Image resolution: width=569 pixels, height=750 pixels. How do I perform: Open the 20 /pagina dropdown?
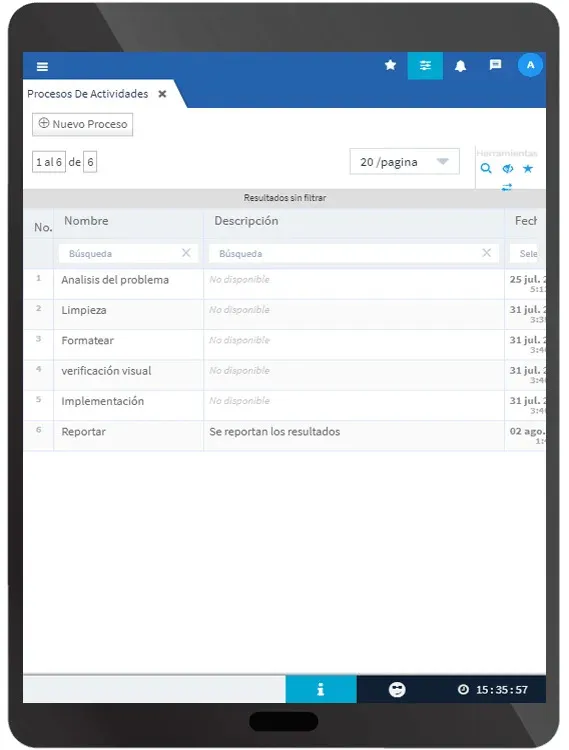(x=405, y=162)
